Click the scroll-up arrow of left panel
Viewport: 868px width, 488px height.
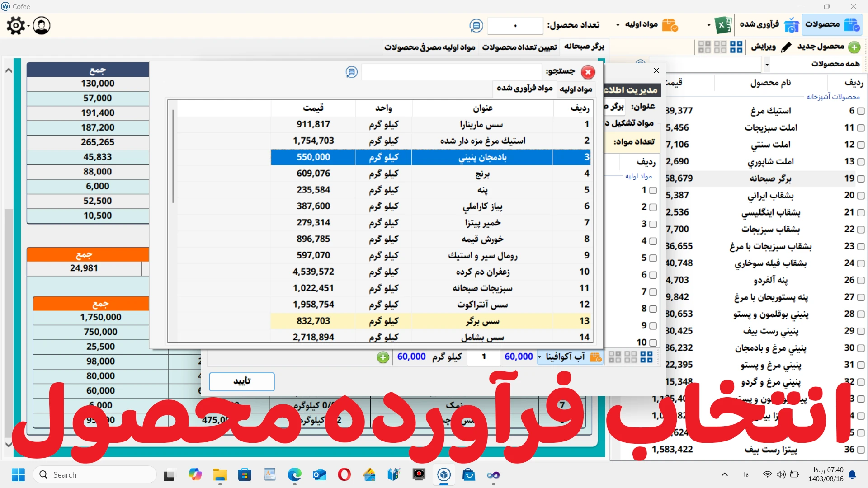click(8, 70)
